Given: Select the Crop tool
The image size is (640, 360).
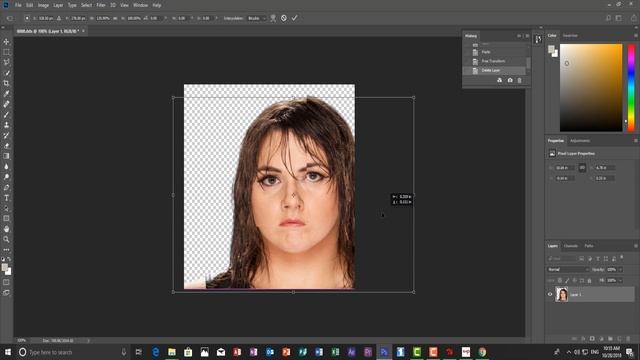Looking at the screenshot, I should pos(7,83).
